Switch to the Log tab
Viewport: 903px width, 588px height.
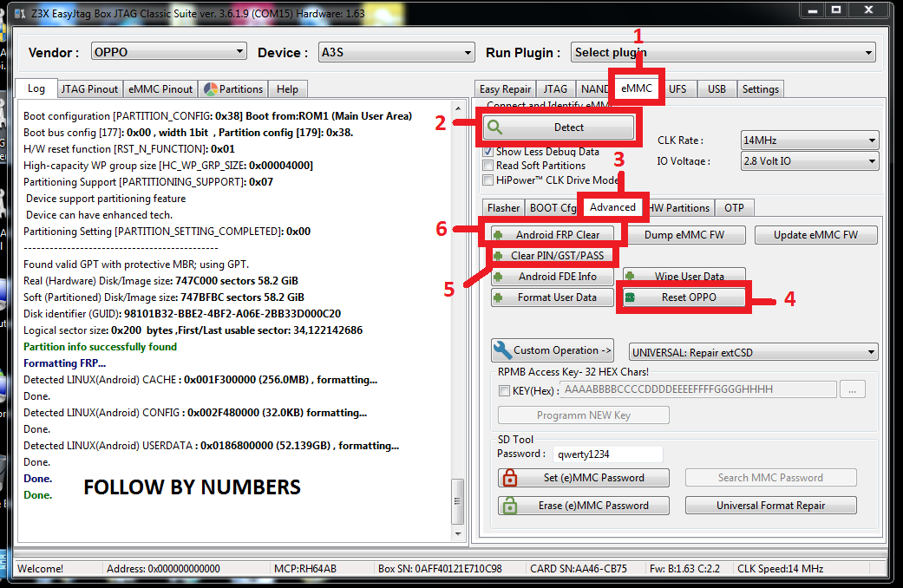(36, 88)
